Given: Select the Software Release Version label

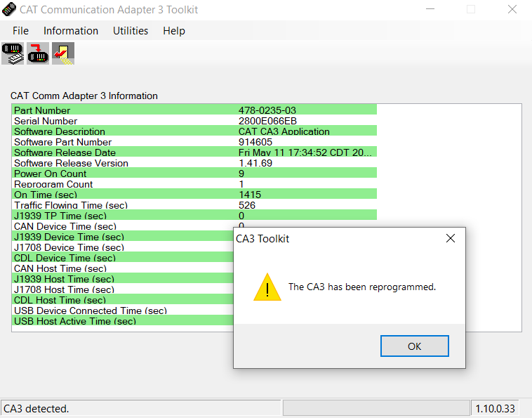Looking at the screenshot, I should pyautogui.click(x=71, y=163).
